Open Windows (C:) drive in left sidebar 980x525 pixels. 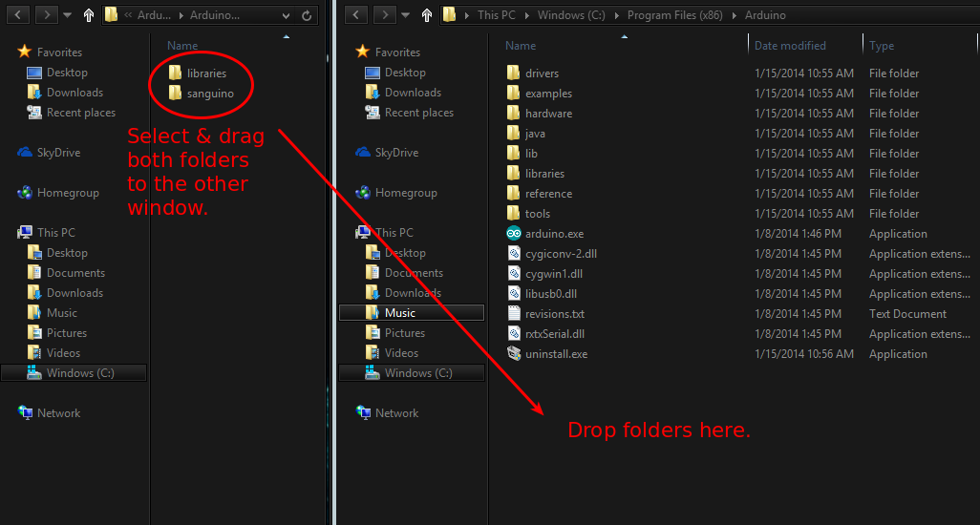click(80, 373)
